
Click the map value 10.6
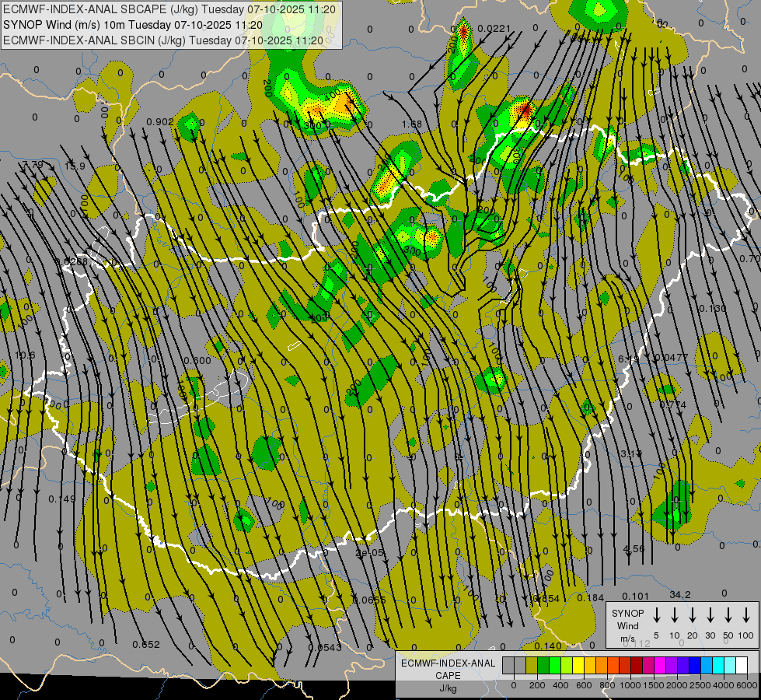click(25, 355)
